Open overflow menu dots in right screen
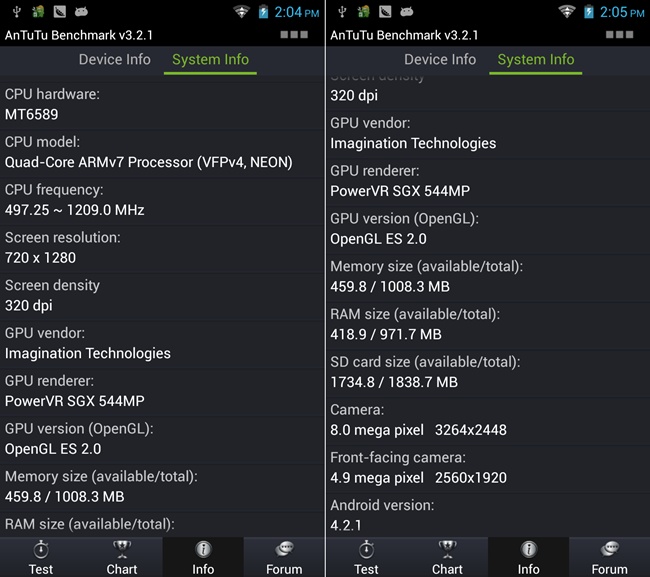The image size is (650, 577). pyautogui.click(x=619, y=34)
